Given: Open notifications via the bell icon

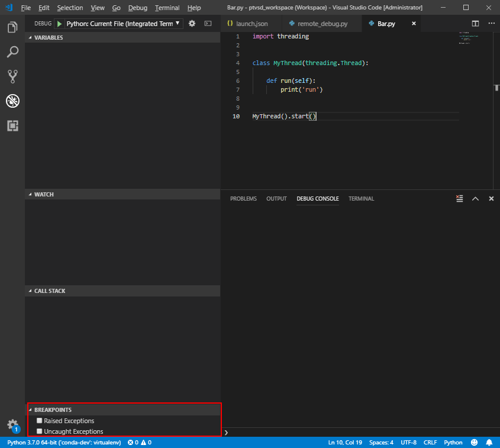Looking at the screenshot, I should pos(489,442).
